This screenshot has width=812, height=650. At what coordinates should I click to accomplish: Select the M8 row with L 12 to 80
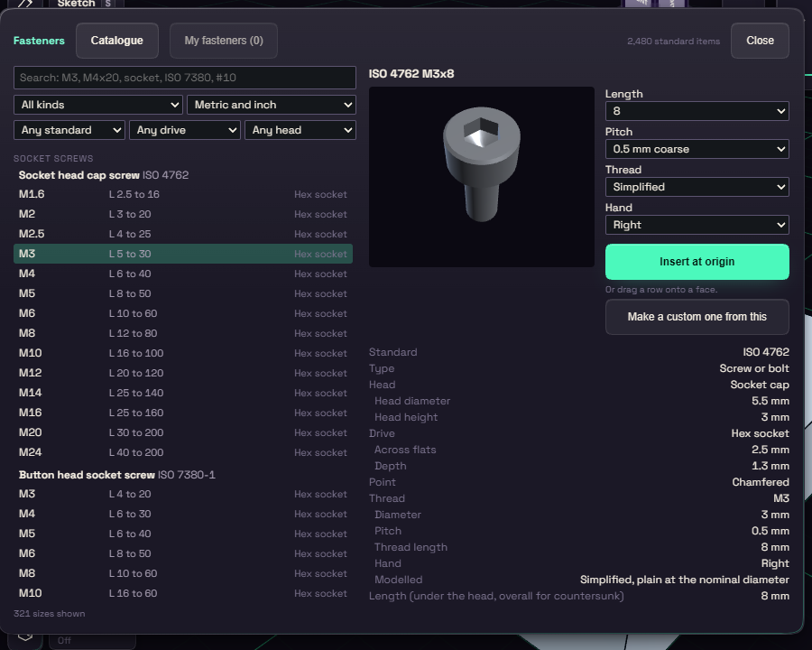tap(183, 333)
